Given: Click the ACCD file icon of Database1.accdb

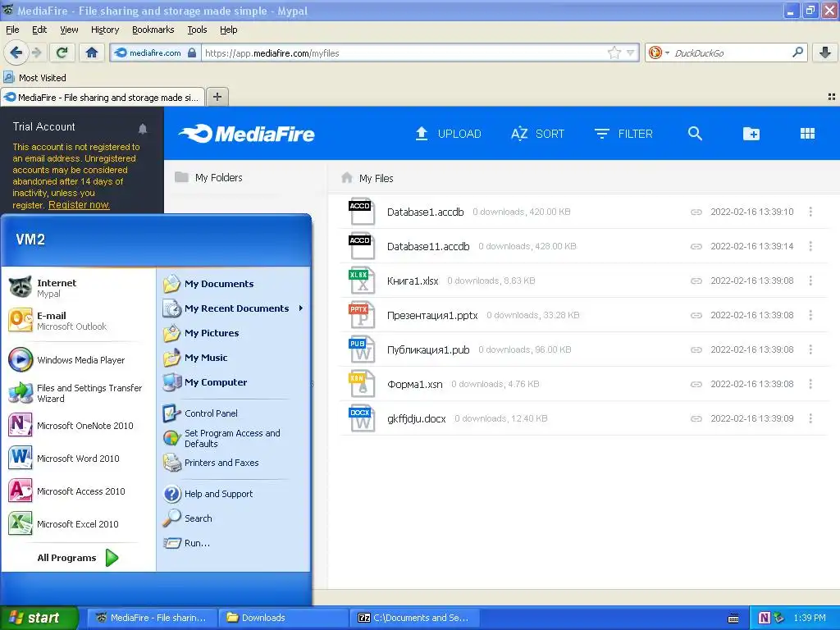Looking at the screenshot, I should pyautogui.click(x=362, y=212).
